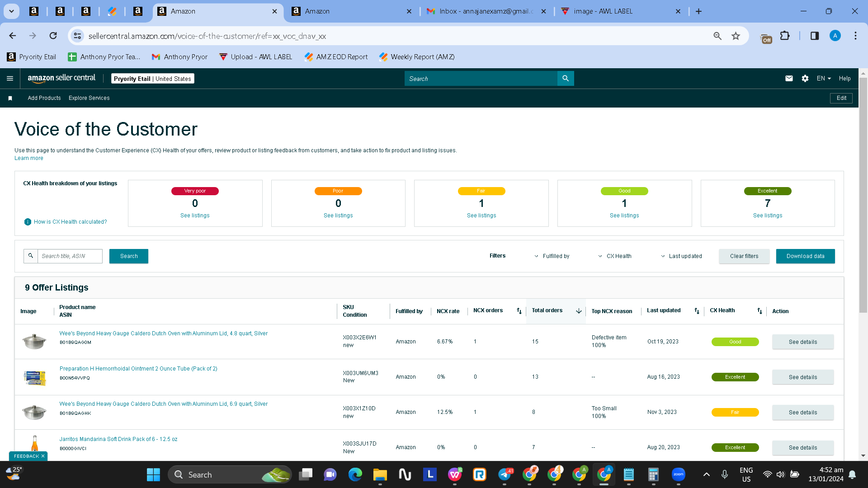The image size is (868, 488).
Task: Open the AMZ EOD Report bookmark
Action: (x=336, y=57)
